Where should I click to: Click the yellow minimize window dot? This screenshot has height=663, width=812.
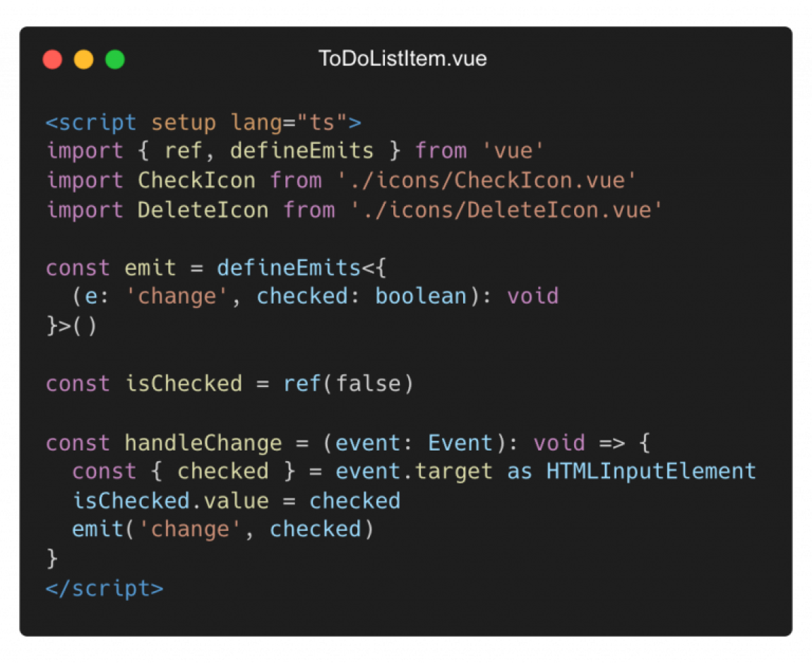[84, 59]
